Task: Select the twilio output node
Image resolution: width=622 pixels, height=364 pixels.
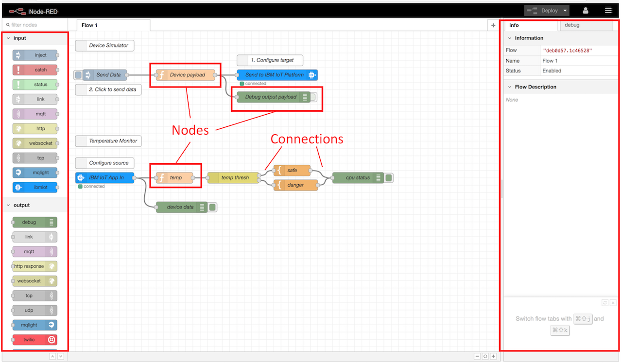Action: [x=35, y=340]
